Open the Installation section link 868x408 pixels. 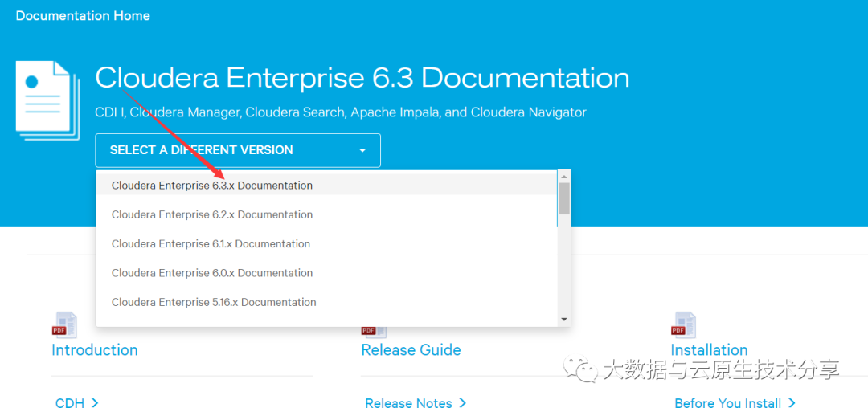coord(709,350)
